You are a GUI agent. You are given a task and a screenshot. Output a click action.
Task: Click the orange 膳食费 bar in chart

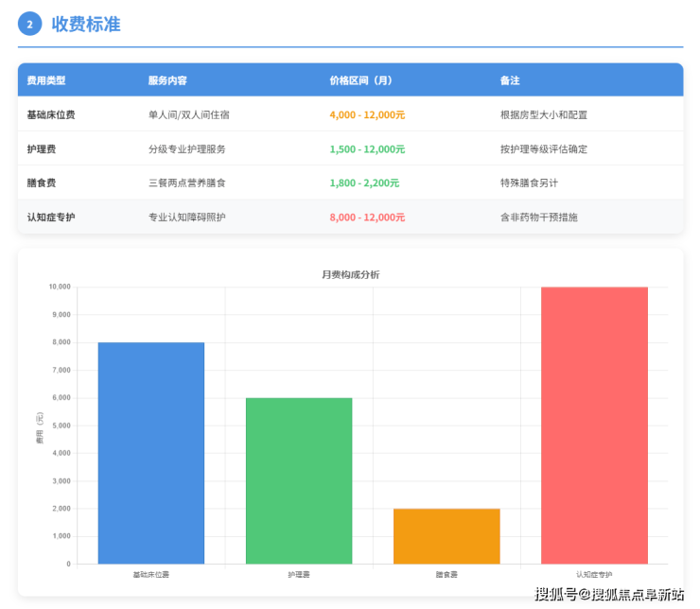coord(446,536)
